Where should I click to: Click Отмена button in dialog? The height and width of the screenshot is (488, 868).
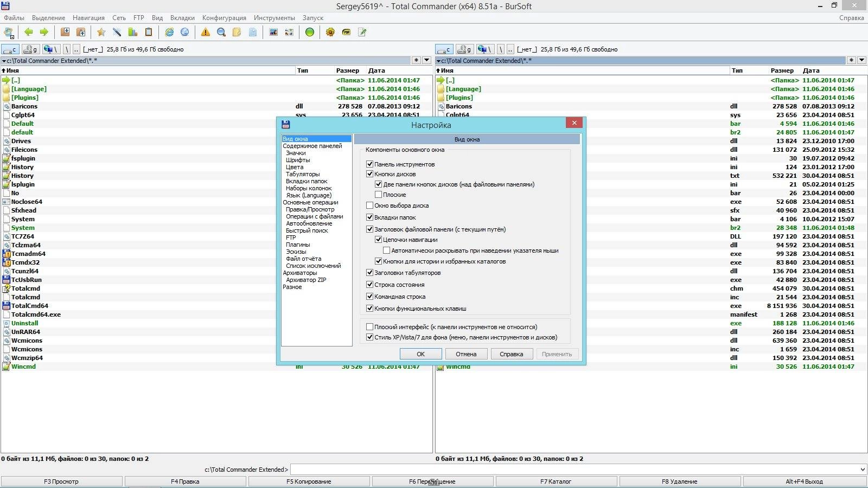coord(466,354)
